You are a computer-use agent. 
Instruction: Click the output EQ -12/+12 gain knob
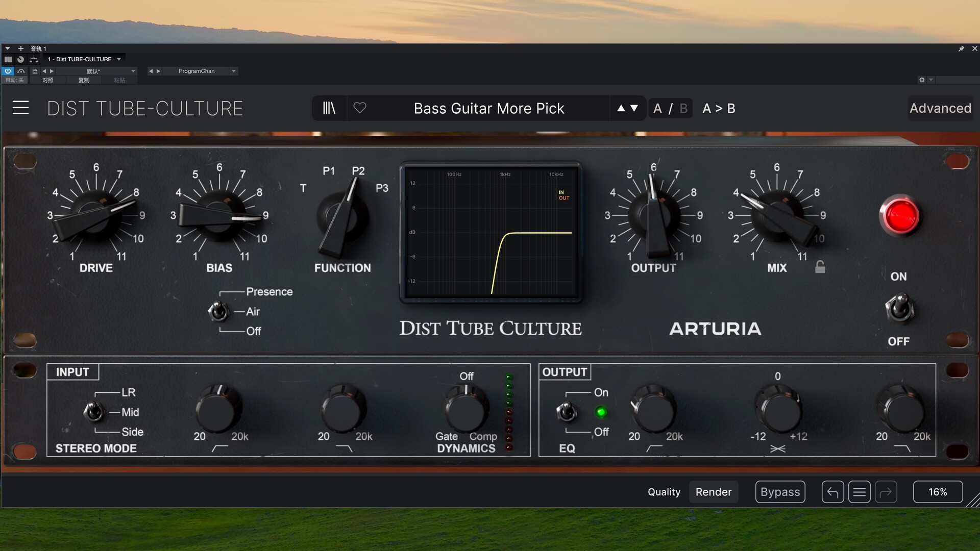[x=778, y=409]
